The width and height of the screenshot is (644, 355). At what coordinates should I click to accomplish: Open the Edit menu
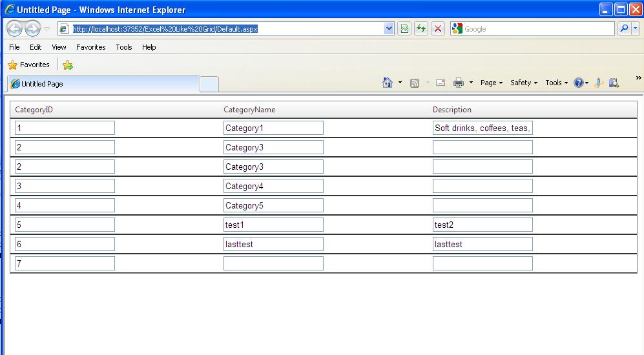[x=36, y=47]
